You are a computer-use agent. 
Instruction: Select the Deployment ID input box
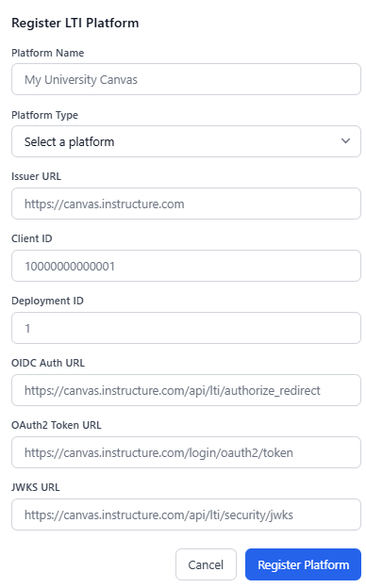click(x=186, y=328)
